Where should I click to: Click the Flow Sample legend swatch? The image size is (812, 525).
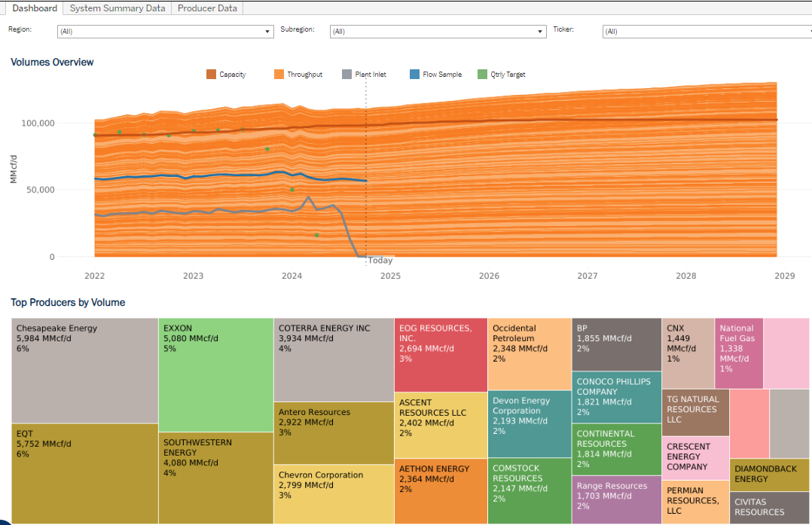coord(414,75)
